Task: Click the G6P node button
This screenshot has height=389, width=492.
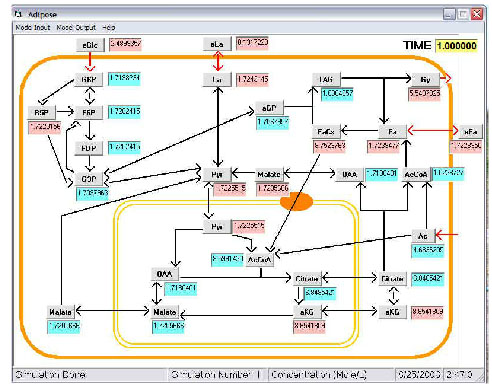Action: (x=88, y=80)
